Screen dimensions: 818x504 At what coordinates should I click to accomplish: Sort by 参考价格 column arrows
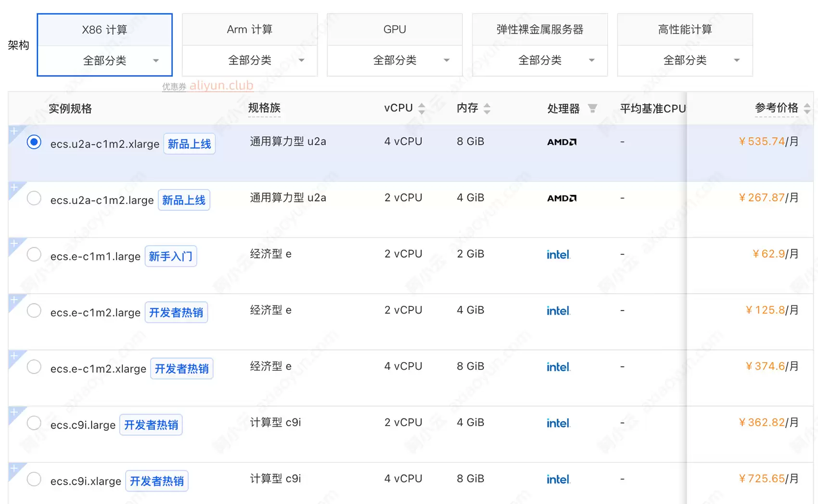pyautogui.click(x=807, y=109)
